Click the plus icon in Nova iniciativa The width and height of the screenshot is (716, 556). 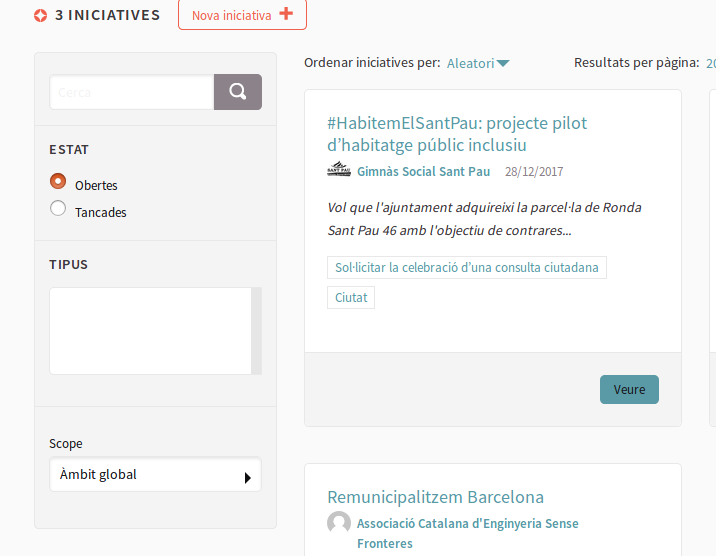point(287,14)
